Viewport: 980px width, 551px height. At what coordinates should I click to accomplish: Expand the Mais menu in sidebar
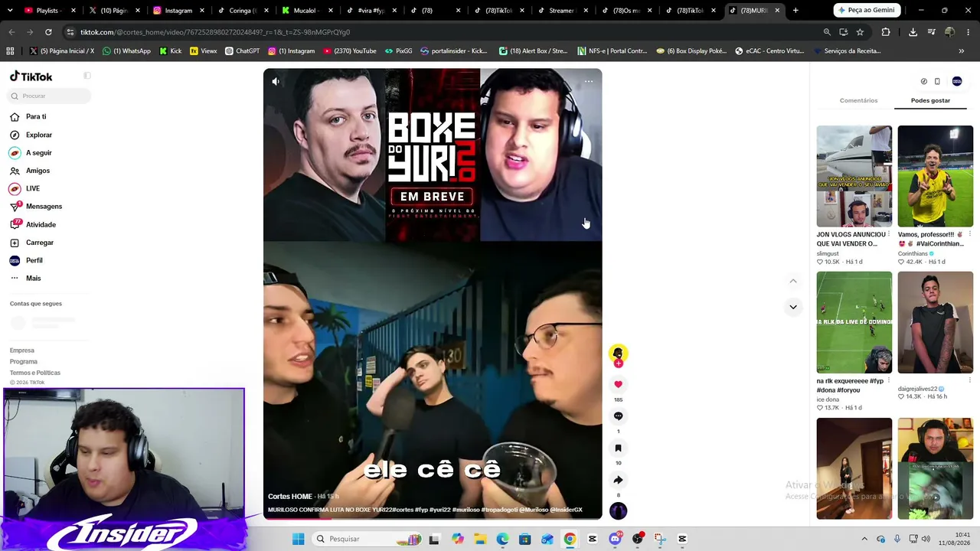[x=34, y=278]
